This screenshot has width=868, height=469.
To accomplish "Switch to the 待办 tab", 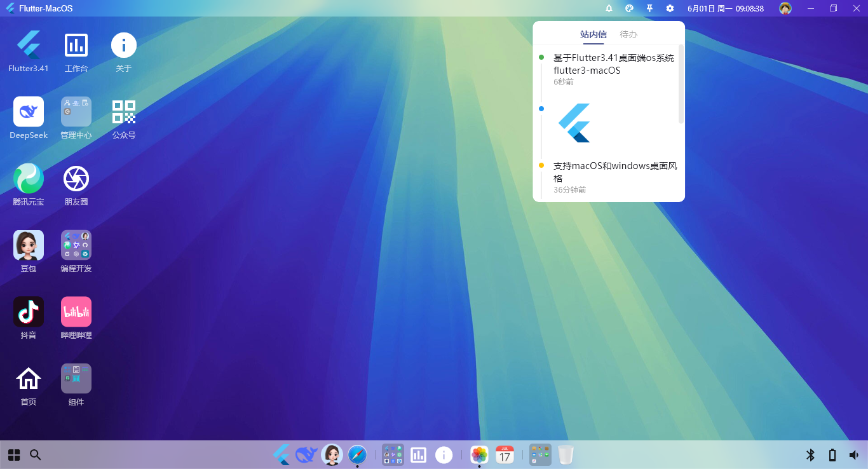I will click(x=628, y=34).
